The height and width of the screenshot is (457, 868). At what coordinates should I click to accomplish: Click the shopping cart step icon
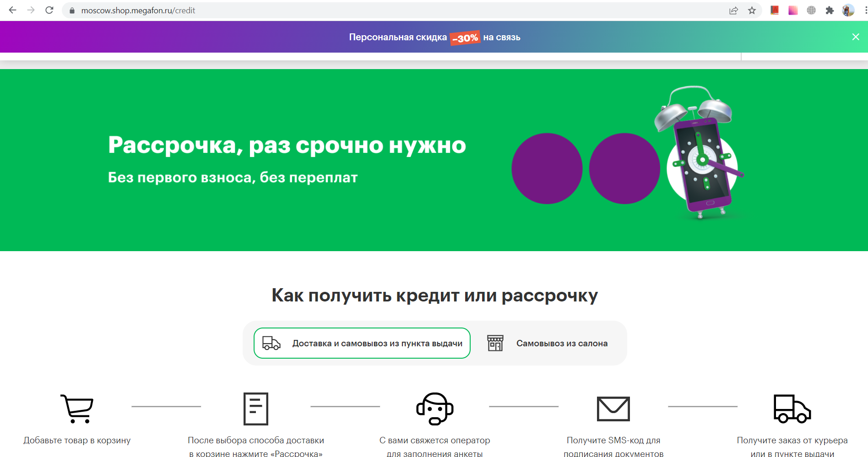click(x=77, y=409)
